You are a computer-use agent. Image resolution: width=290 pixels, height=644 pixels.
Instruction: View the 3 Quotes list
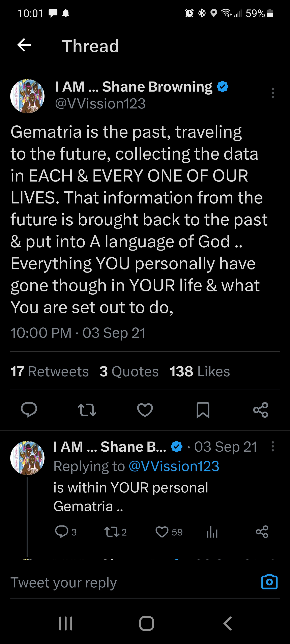[x=129, y=371]
